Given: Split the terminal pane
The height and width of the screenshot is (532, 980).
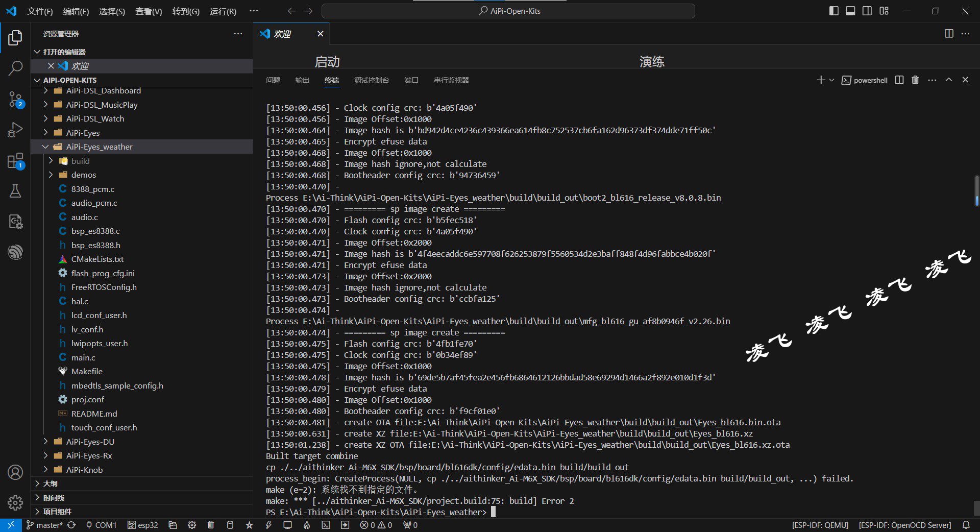Looking at the screenshot, I should [899, 80].
